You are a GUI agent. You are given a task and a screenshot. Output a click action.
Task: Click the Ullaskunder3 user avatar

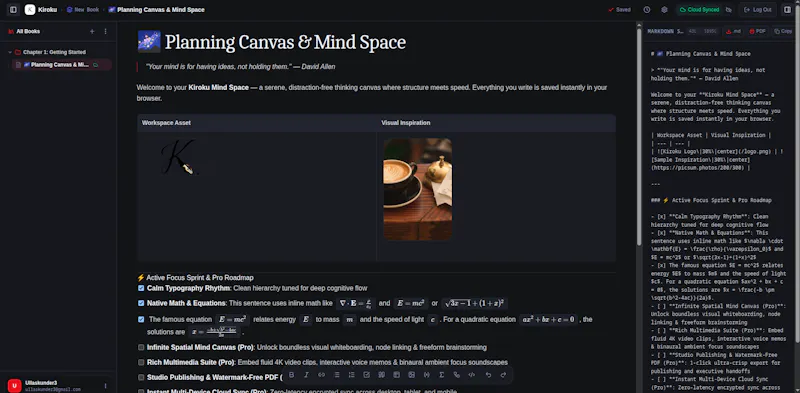[14, 386]
